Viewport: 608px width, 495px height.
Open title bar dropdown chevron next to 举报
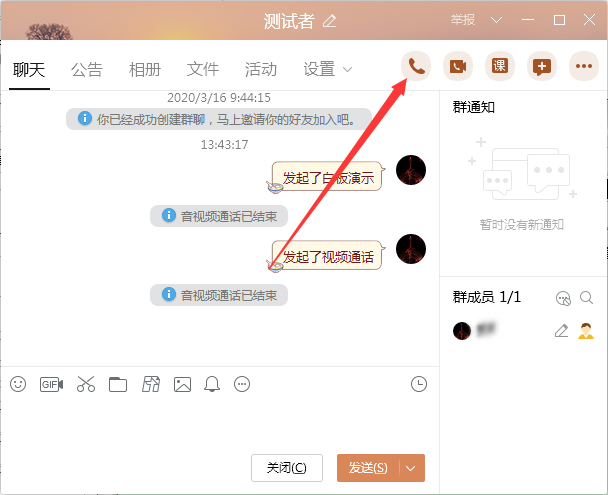pos(496,20)
